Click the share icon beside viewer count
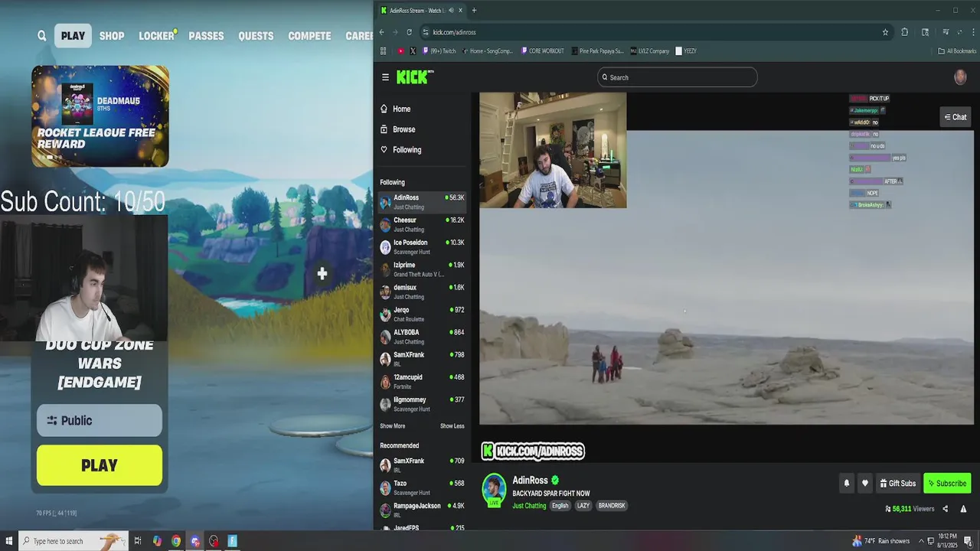 point(945,509)
